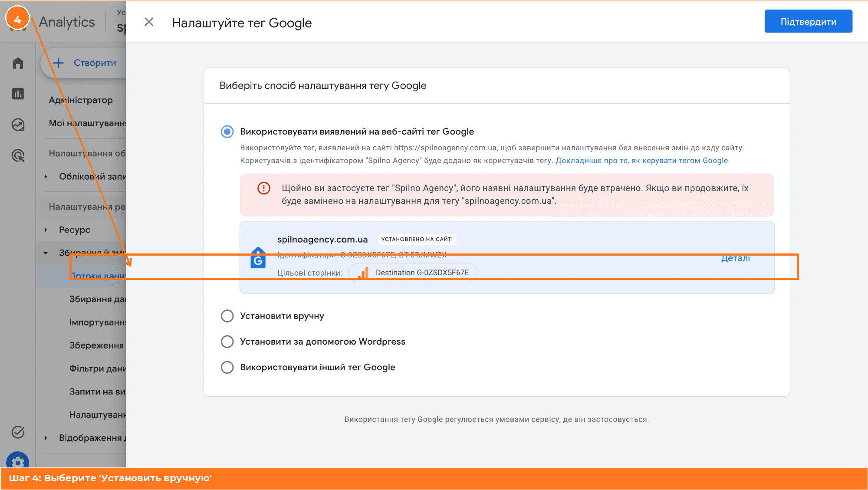The height and width of the screenshot is (490, 868).
Task: Click the Destination G-0ZSDX5F67E chip
Action: [x=413, y=273]
